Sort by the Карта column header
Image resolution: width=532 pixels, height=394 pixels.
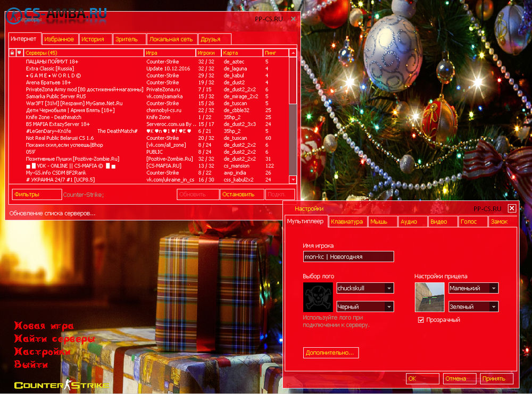[x=242, y=53]
